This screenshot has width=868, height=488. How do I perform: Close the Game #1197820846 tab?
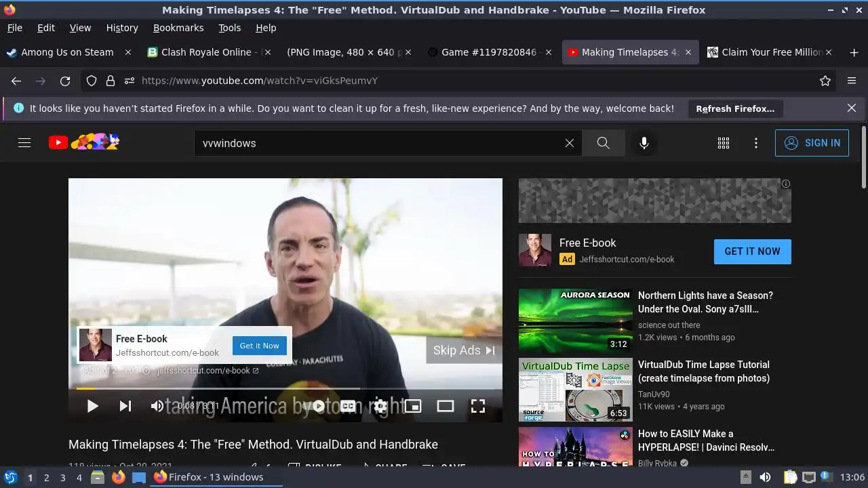click(549, 52)
